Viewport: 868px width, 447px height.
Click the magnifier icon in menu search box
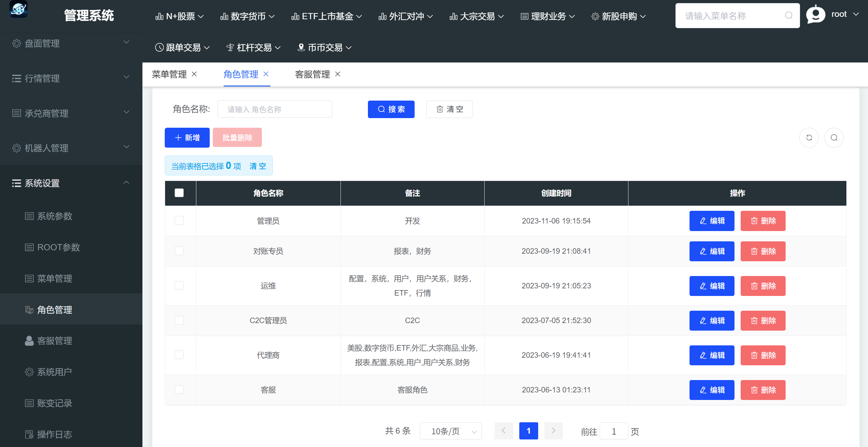[789, 15]
